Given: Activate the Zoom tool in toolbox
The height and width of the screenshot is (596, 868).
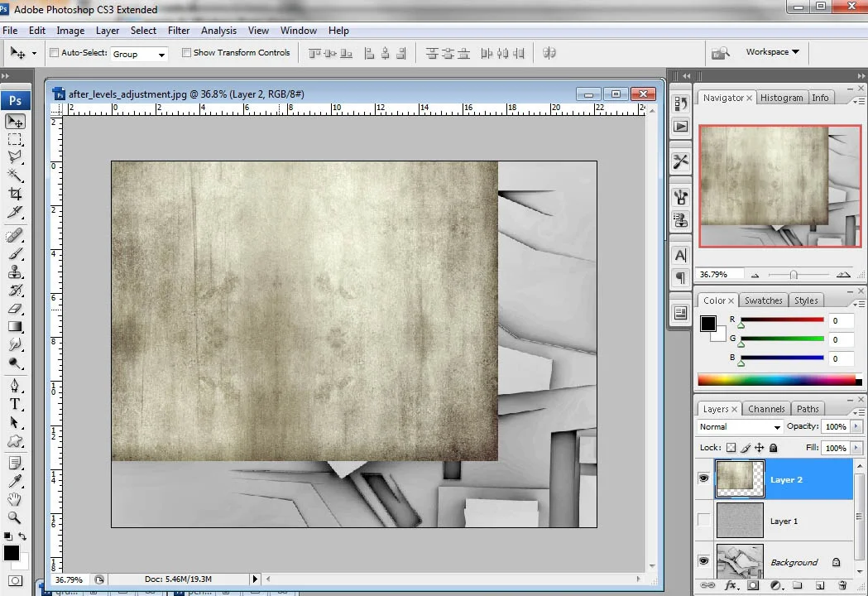Looking at the screenshot, I should [x=15, y=517].
